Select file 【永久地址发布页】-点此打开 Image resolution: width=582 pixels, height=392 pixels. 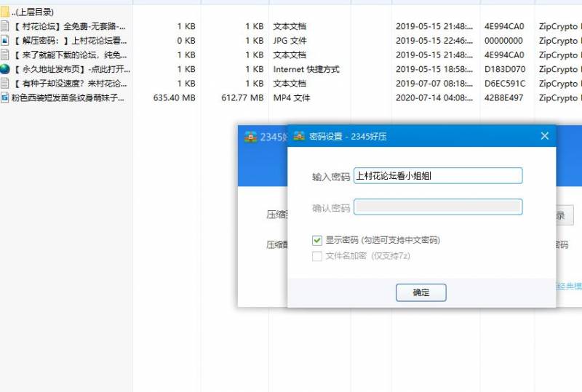click(x=71, y=69)
